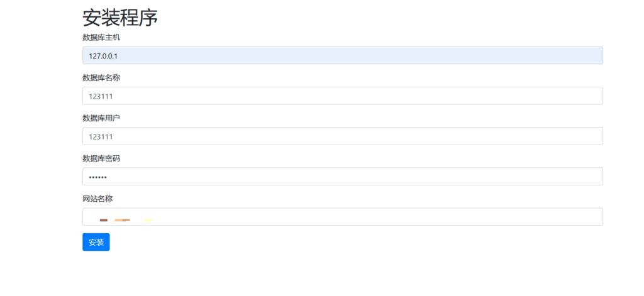Click the 数据库名称 label text
The image size is (644, 296).
(101, 78)
